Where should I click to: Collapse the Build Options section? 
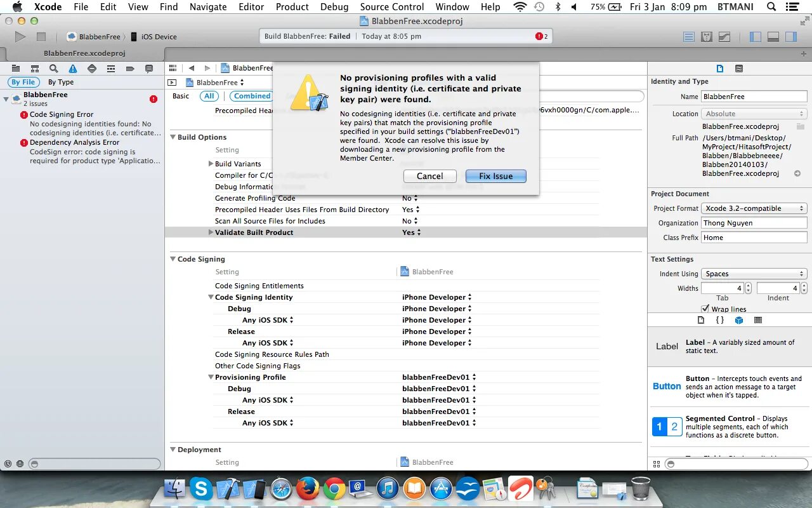pyautogui.click(x=173, y=137)
